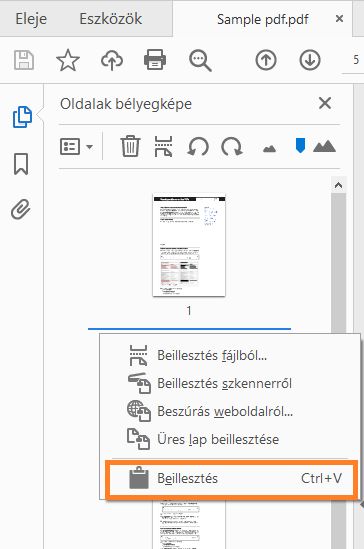The image size is (364, 549).
Task: Select the second page thumbnail below menu
Action: click(189, 524)
